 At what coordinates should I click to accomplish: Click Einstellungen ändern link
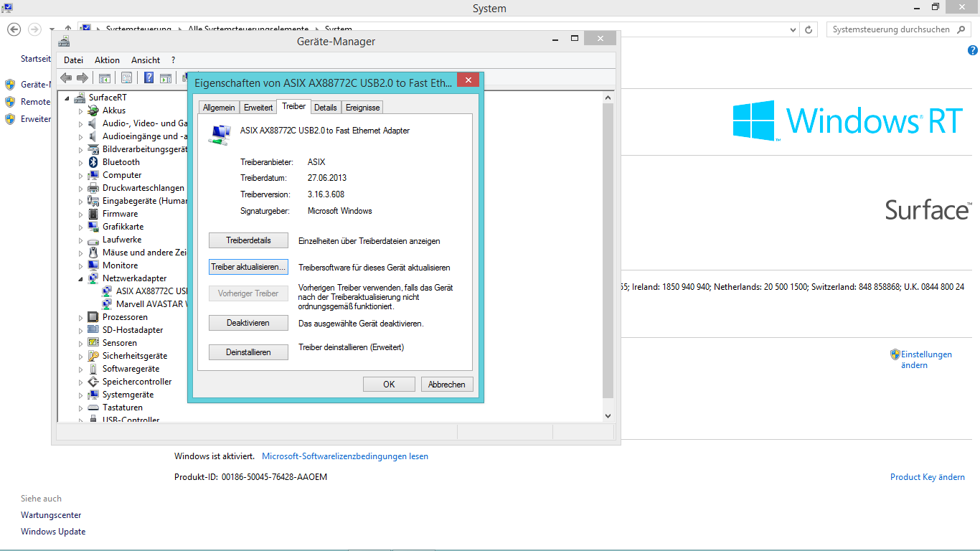pyautogui.click(x=926, y=359)
